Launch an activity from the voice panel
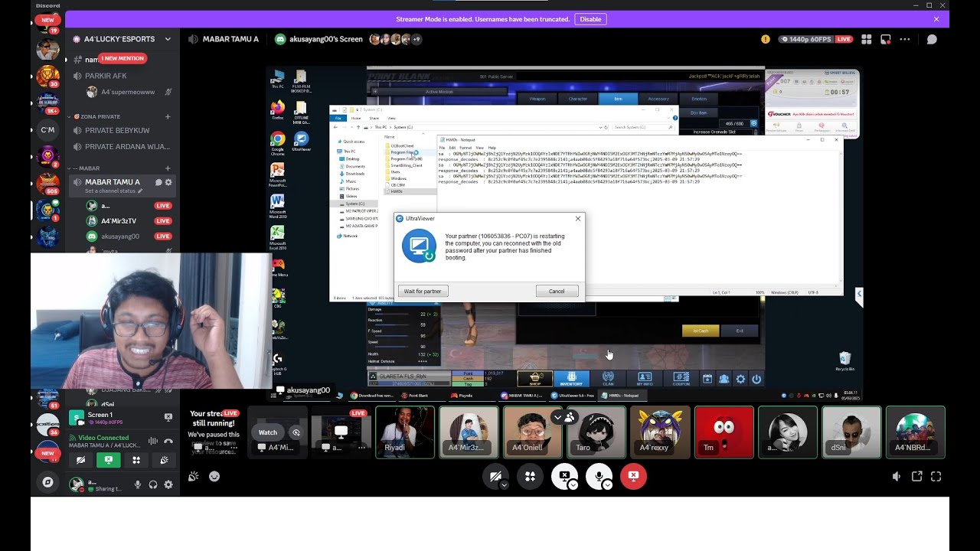Screen dimensions: 980x551 (x=136, y=460)
